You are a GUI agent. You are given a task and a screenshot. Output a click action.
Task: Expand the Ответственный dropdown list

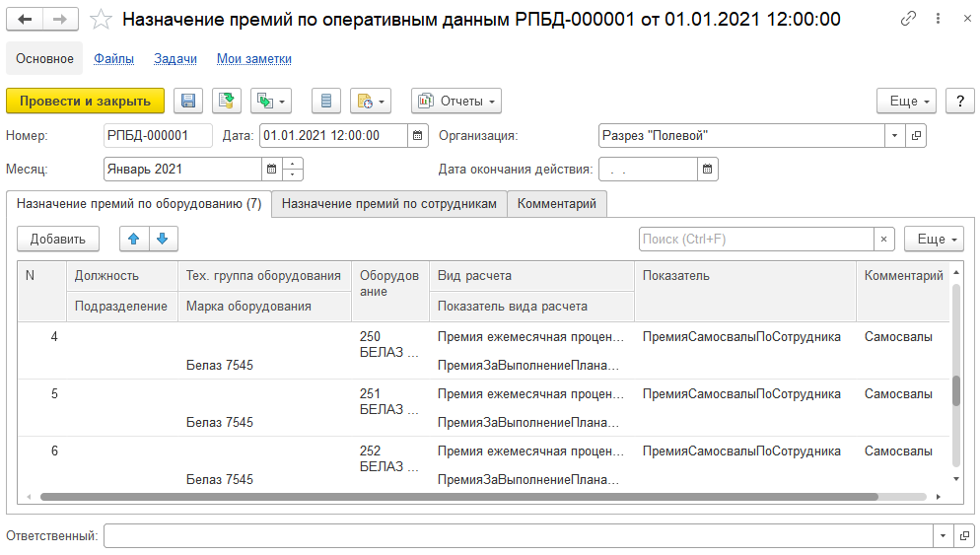pos(943,535)
